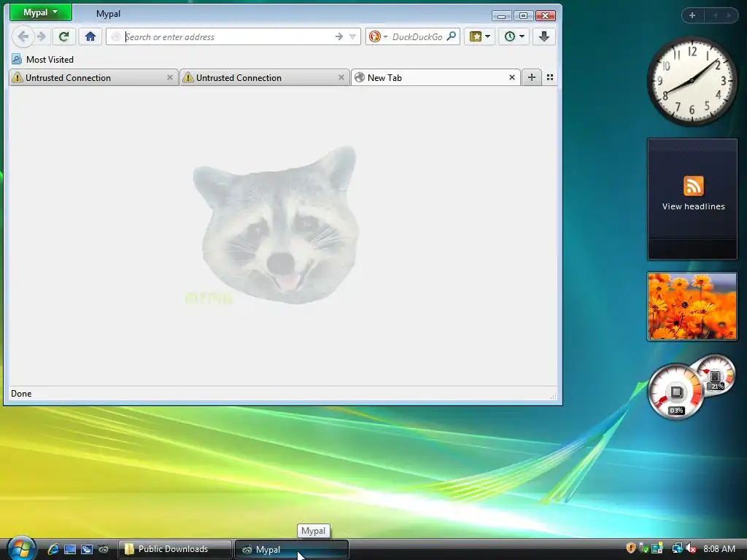Reload the current page
This screenshot has height=560, width=747.
click(64, 36)
